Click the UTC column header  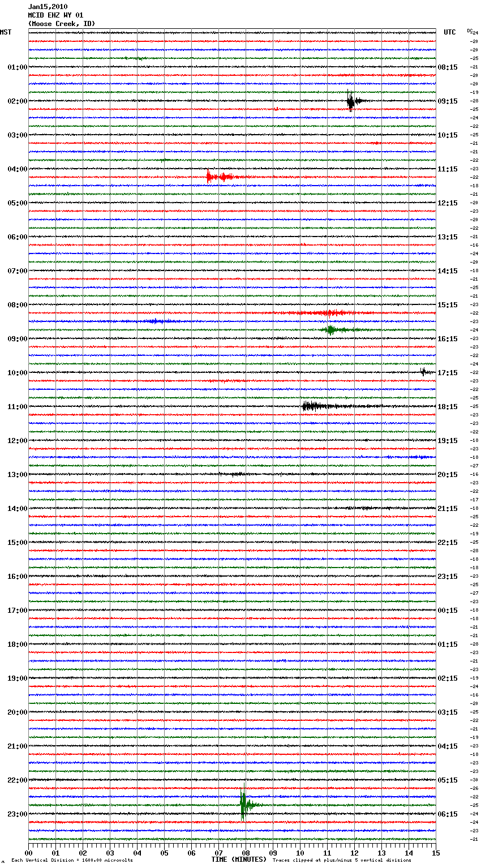(x=449, y=32)
